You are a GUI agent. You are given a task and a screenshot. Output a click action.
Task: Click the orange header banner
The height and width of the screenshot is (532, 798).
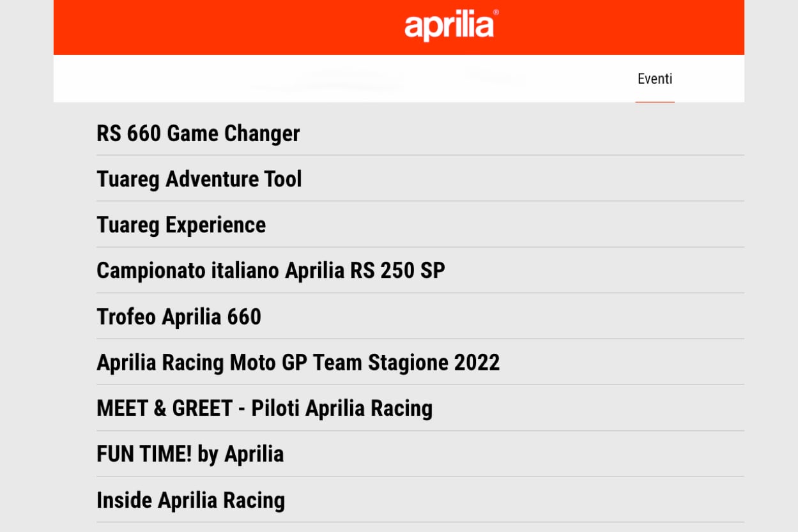pos(224,27)
